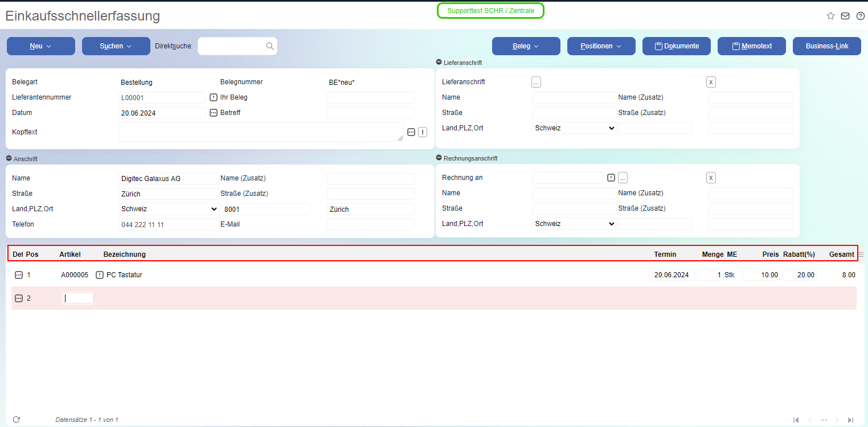This screenshot has width=868, height=427.
Task: Click the exclamation button next to Kopftext
Action: coord(423,132)
